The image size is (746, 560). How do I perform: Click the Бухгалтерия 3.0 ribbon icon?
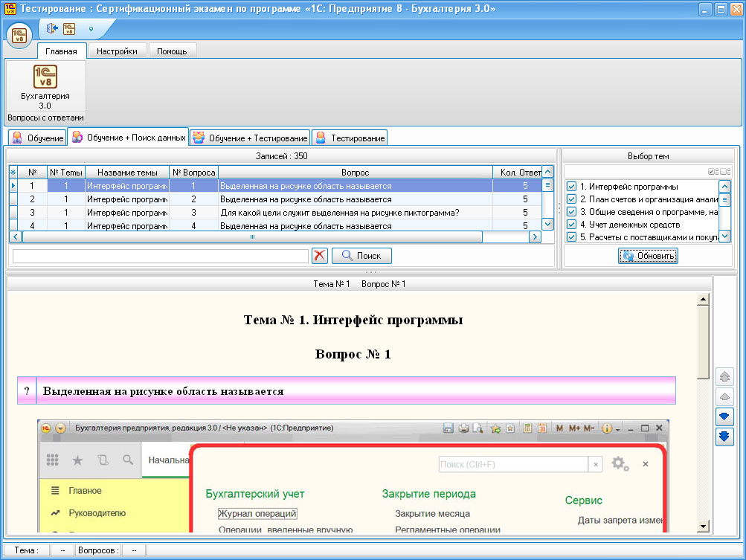(45, 78)
